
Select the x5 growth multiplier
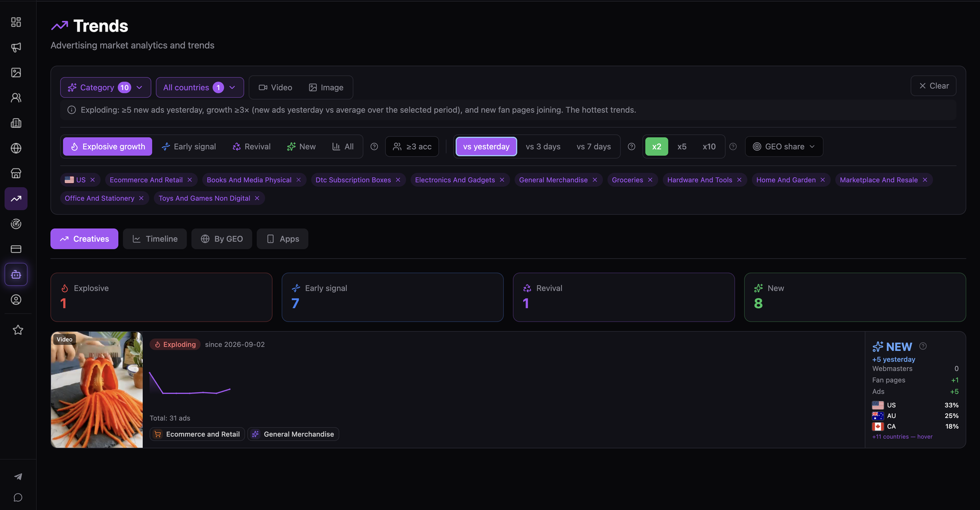click(x=682, y=147)
